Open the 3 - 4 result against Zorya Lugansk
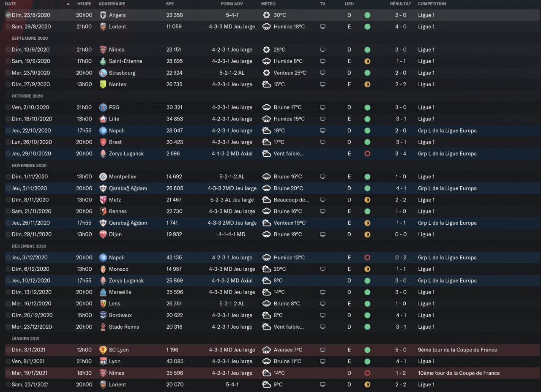Image resolution: width=541 pixels, height=392 pixels. pyautogui.click(x=401, y=154)
